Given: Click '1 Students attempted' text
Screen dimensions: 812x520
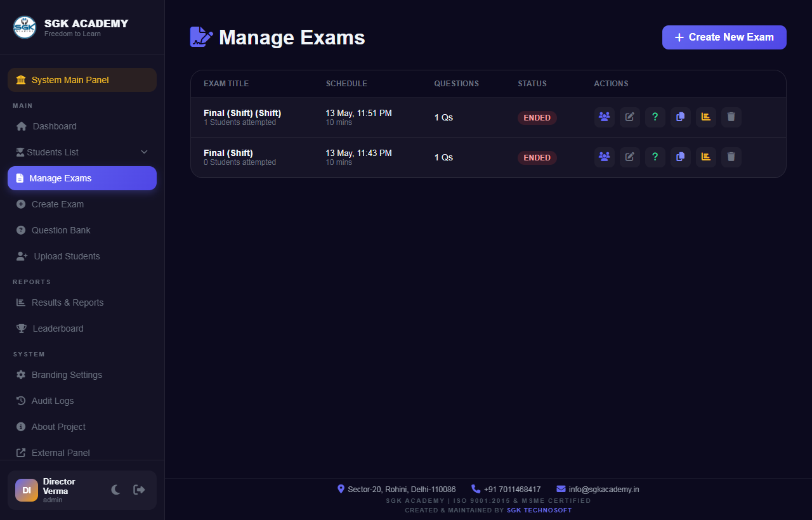Looking at the screenshot, I should pyautogui.click(x=240, y=122).
